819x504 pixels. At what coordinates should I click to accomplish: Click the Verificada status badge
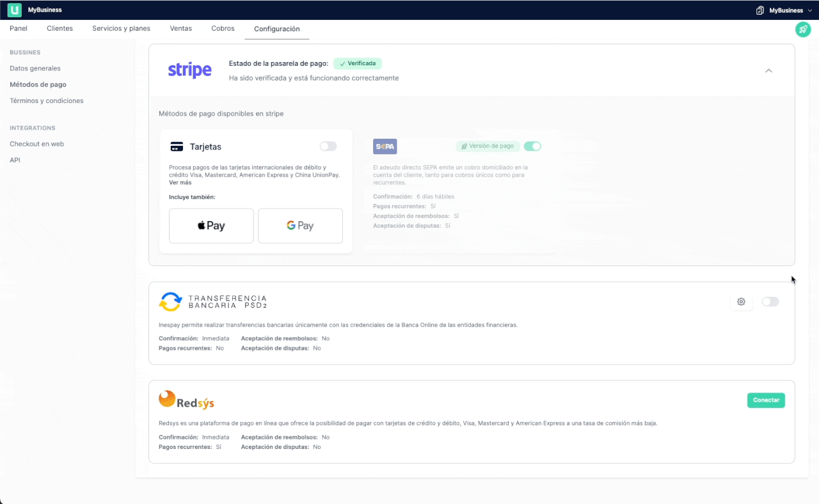(358, 63)
